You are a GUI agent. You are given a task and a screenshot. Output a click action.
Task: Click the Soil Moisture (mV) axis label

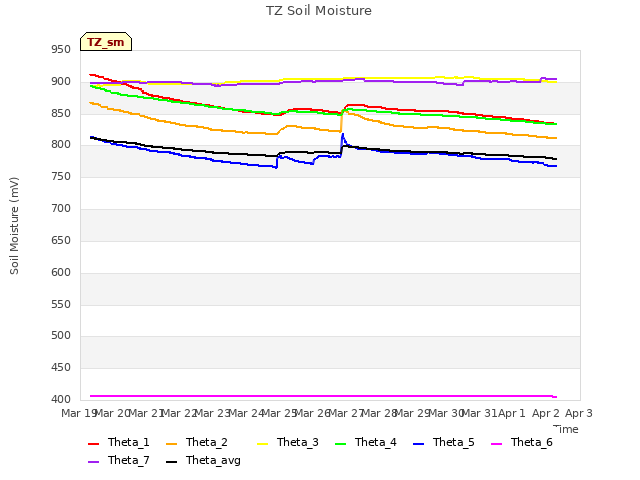(x=14, y=226)
